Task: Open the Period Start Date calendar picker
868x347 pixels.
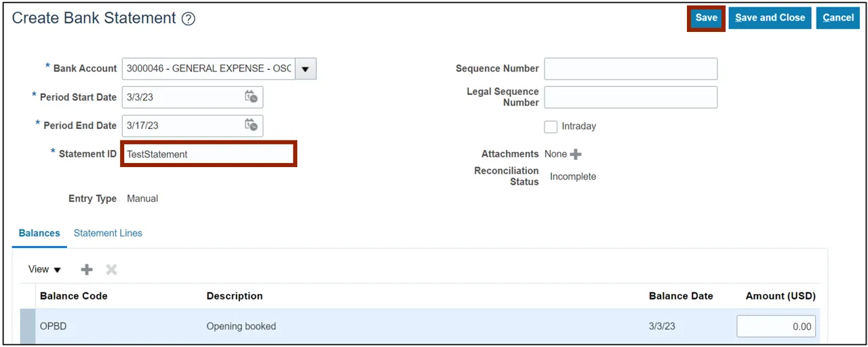Action: click(x=251, y=97)
